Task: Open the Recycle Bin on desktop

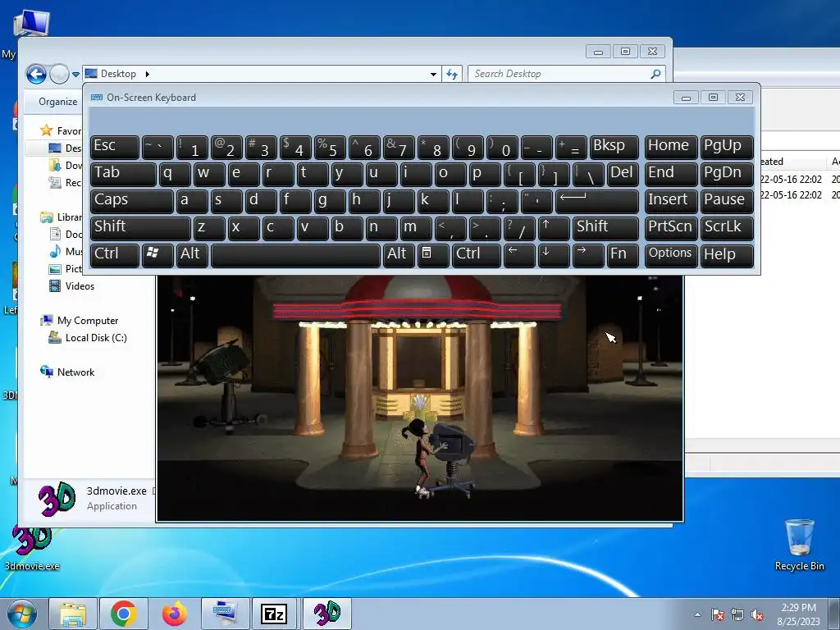Action: pos(799,545)
